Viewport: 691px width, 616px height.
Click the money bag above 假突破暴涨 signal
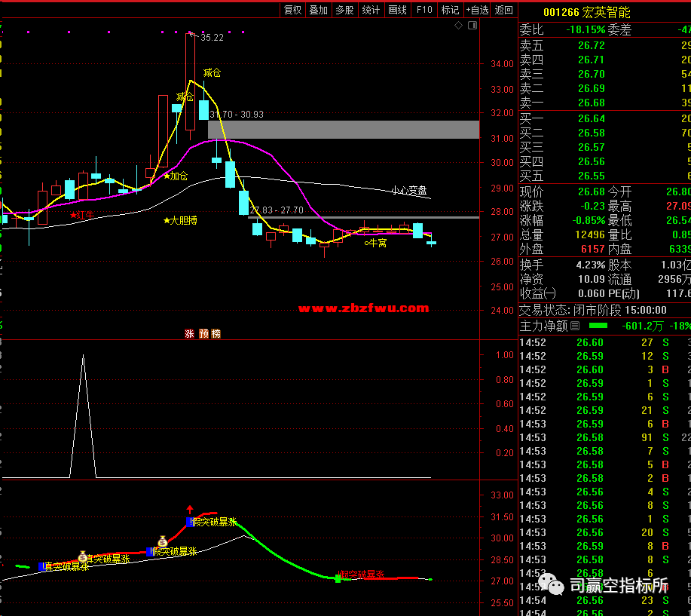(163, 541)
